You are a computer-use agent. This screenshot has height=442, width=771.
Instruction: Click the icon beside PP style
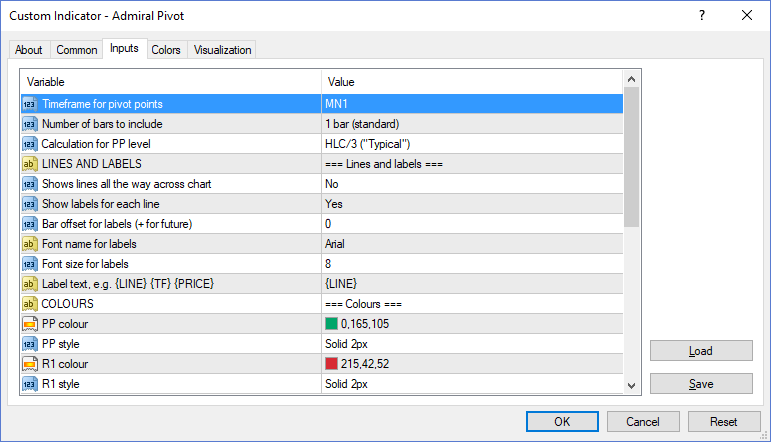pyautogui.click(x=29, y=344)
